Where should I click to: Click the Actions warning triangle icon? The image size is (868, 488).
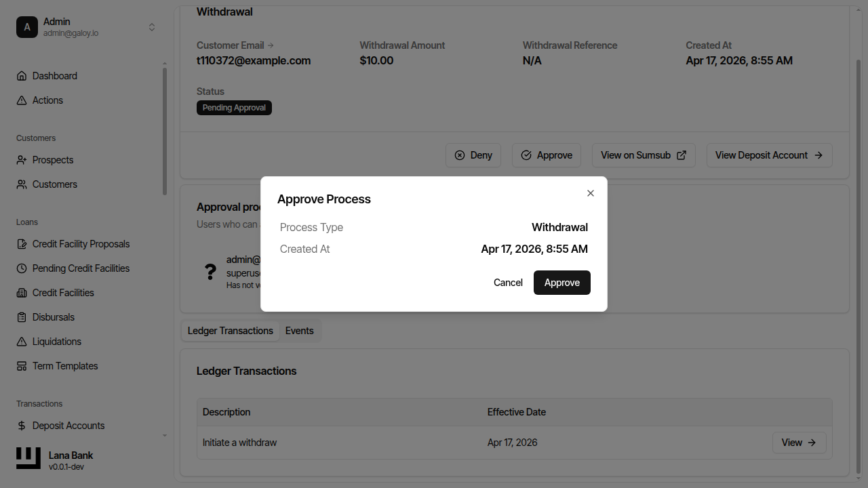pos(22,100)
